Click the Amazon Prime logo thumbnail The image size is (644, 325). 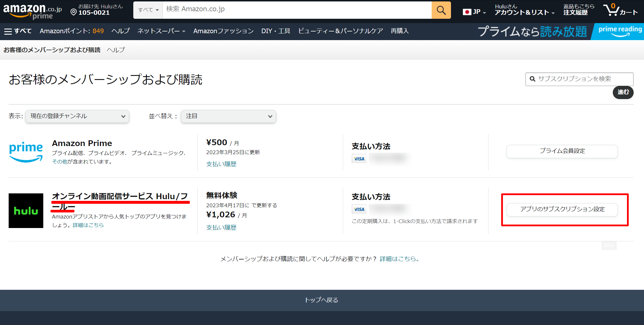coord(26,152)
